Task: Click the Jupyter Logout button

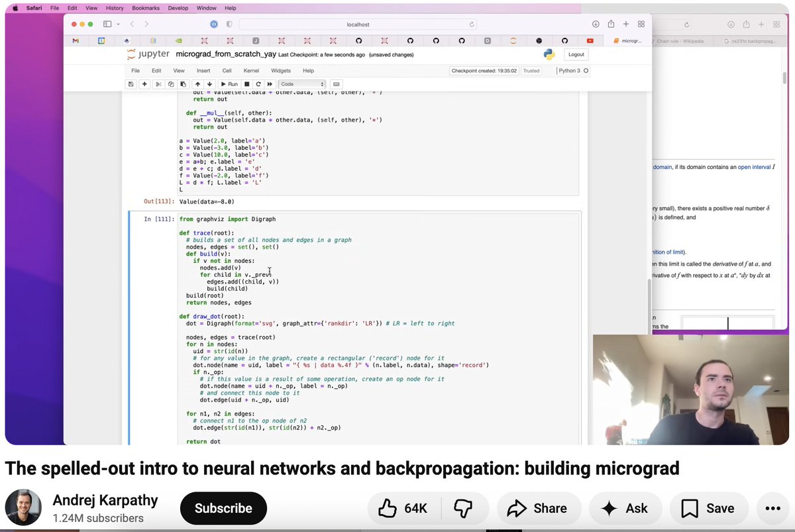Action: [x=576, y=54]
